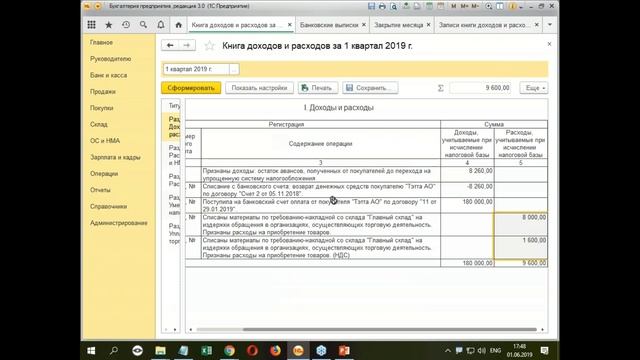640x360 pixels.
Task: Open Покупки section in sidebar
Action: tap(102, 108)
